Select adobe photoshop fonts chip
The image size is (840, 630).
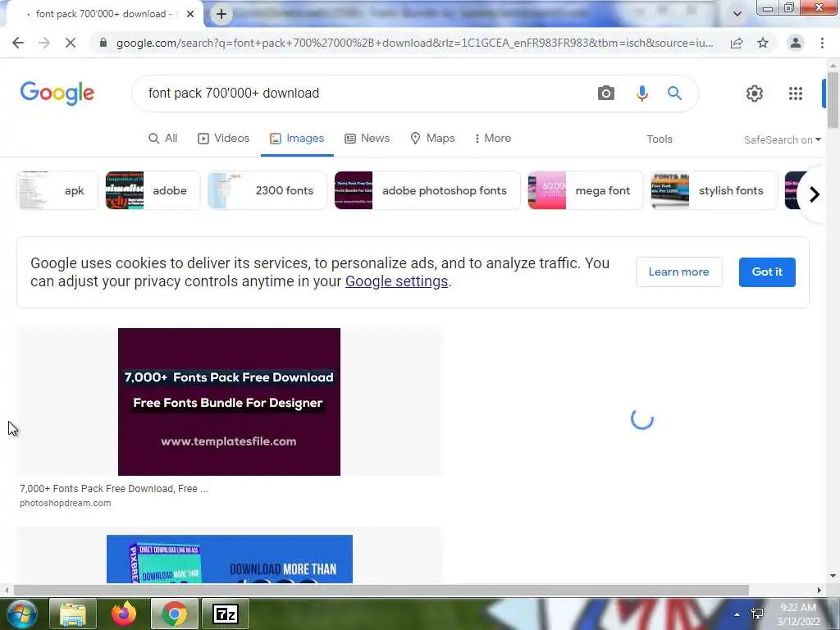pos(427,190)
